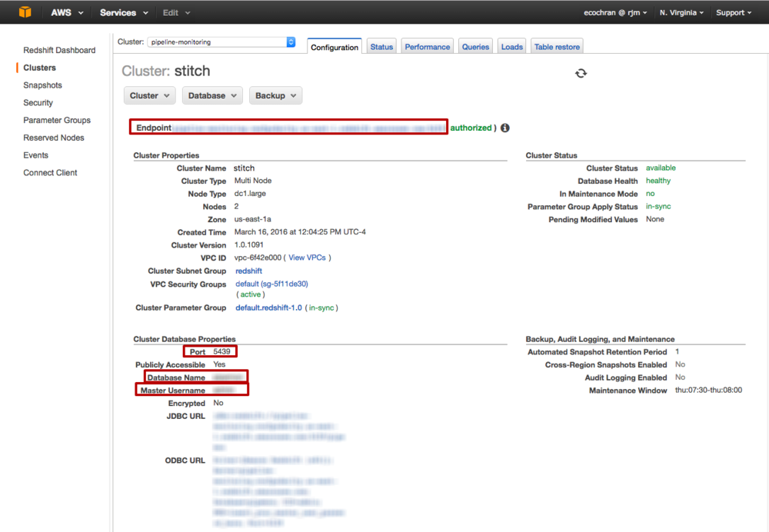Open Snapshots in the sidebar
Viewport: 769px width, 532px height.
[42, 85]
